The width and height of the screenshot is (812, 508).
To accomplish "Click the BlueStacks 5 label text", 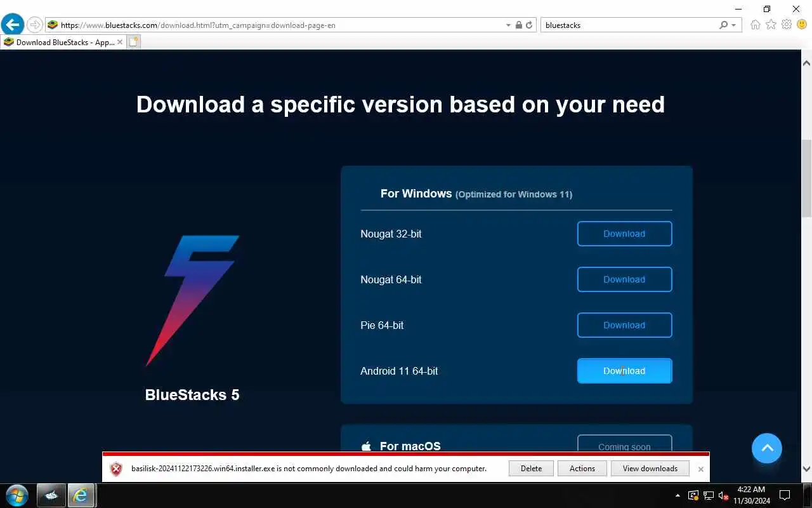I will pyautogui.click(x=192, y=394).
